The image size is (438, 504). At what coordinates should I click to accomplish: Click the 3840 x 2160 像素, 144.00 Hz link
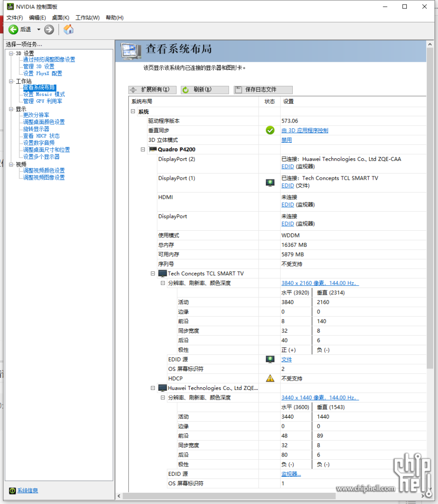point(320,283)
